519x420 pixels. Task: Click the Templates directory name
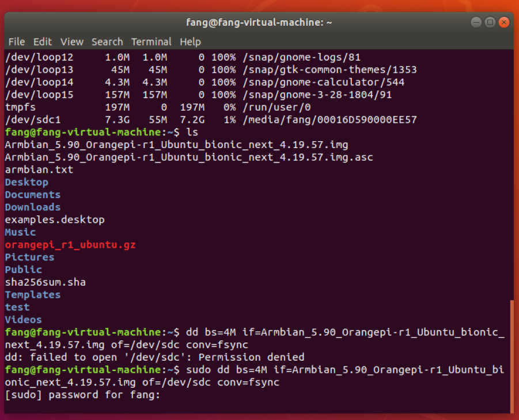coord(33,294)
